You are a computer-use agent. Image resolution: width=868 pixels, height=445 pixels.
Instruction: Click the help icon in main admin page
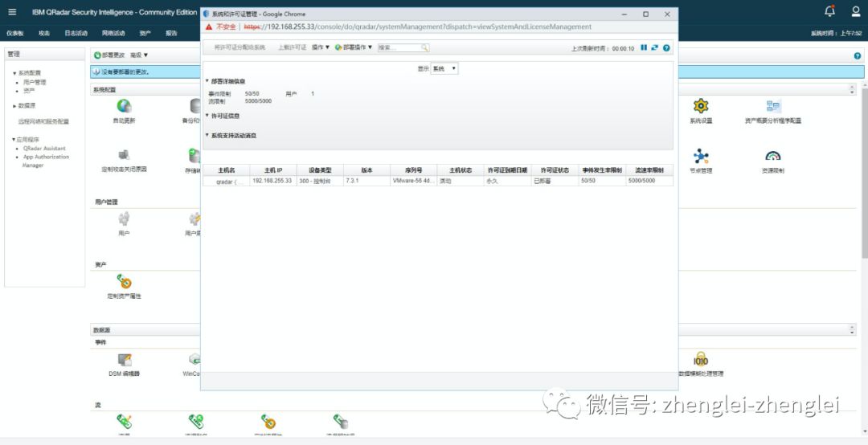(x=858, y=56)
